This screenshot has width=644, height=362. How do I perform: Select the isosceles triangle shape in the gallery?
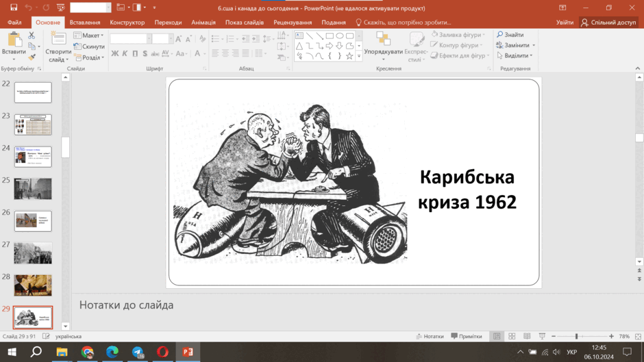pos(299,46)
